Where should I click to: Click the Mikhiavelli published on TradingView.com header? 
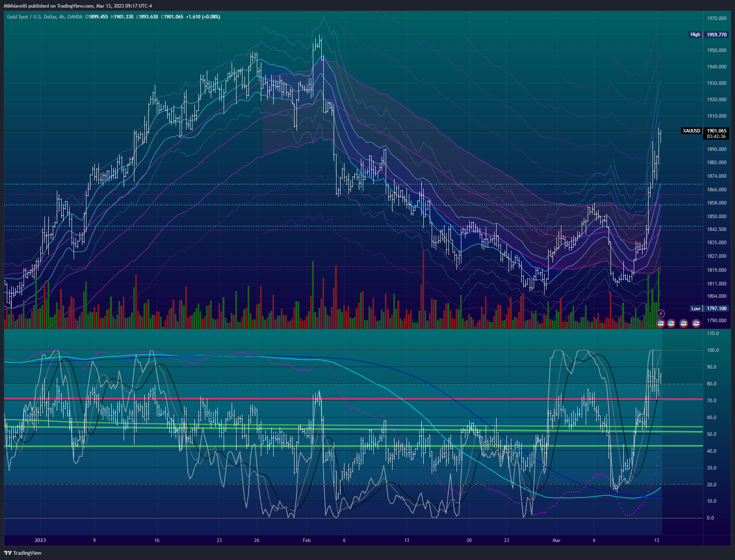(x=78, y=6)
